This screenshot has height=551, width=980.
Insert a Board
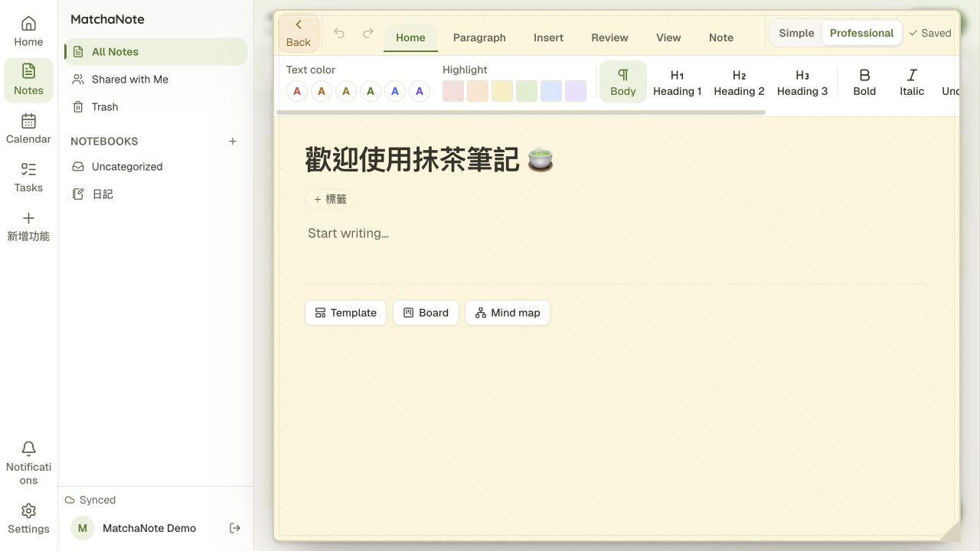426,312
